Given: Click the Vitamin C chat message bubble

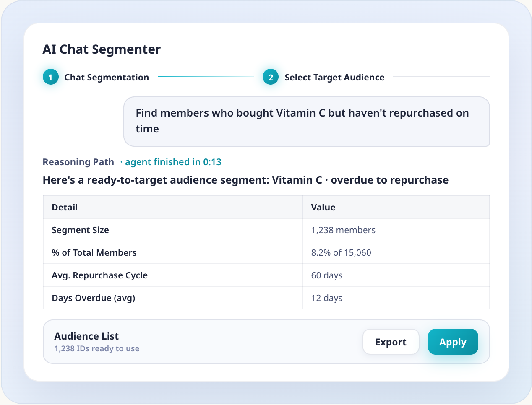Looking at the screenshot, I should (307, 122).
